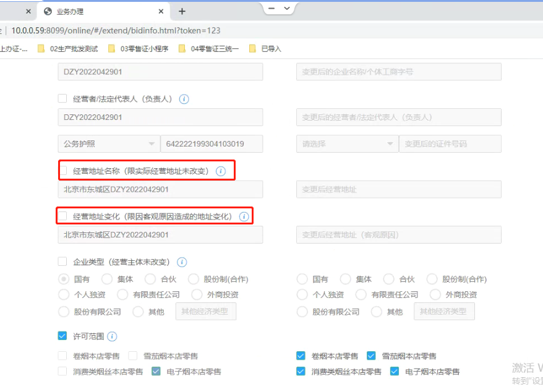Image resolution: width=543 pixels, height=392 pixels.
Task: Click info icon beside 许可范围 label
Action: (112, 336)
